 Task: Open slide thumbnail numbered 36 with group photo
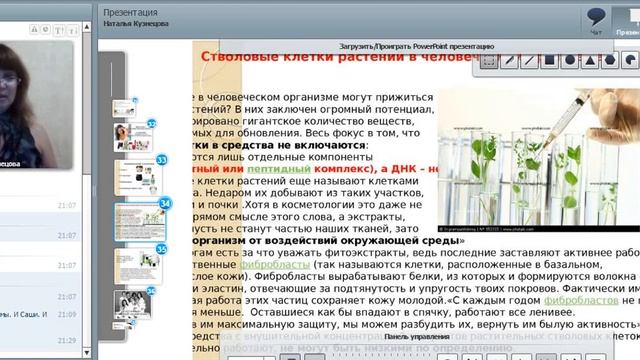[x=133, y=304]
